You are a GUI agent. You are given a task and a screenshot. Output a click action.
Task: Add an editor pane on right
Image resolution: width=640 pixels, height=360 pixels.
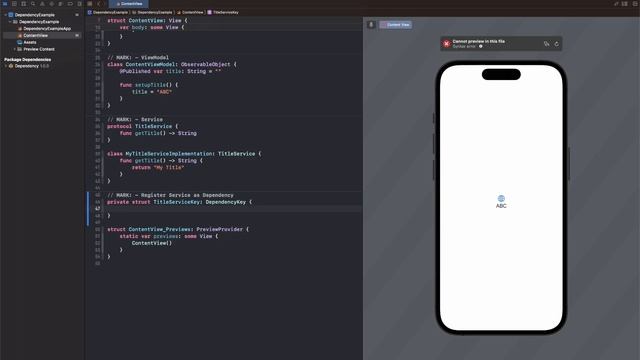click(x=635, y=4)
